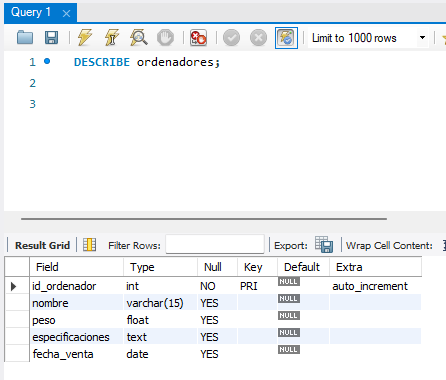Click the float type cell

click(160, 320)
